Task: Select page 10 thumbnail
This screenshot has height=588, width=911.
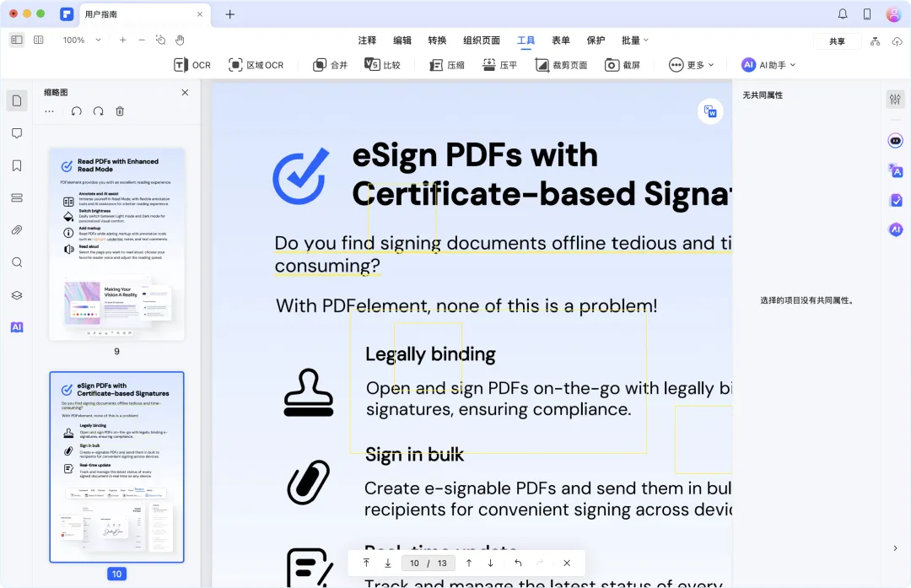Action: click(116, 467)
